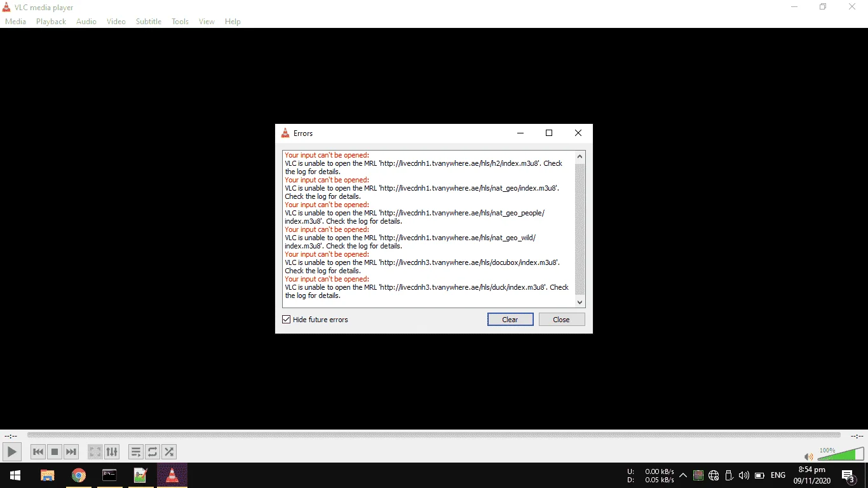Click the nat_geo_wild error message

point(410,241)
